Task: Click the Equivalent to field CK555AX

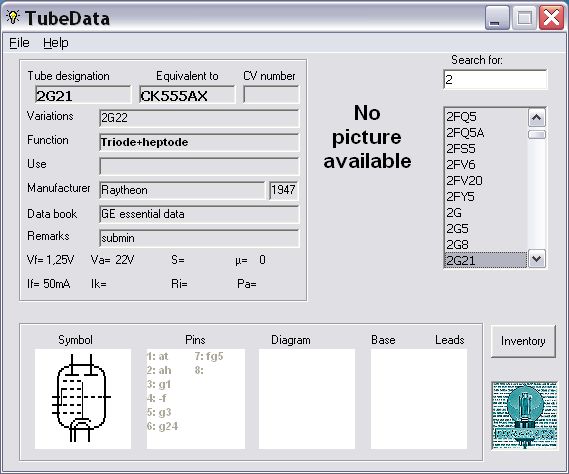Action: pyautogui.click(x=187, y=95)
